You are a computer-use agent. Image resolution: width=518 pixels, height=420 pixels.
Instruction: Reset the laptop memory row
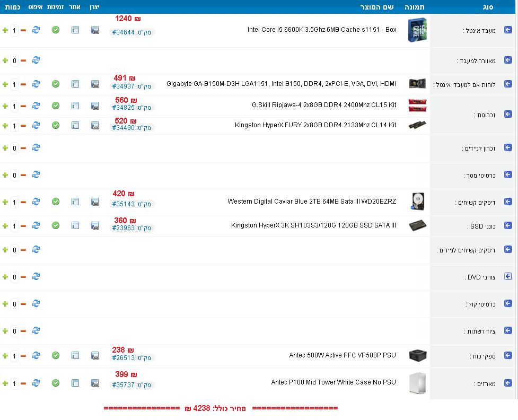click(36, 147)
